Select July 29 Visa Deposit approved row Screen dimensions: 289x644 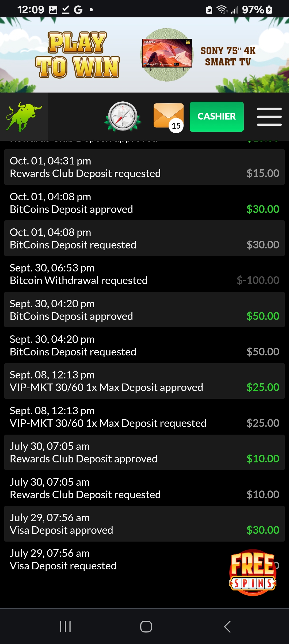[x=144, y=524]
